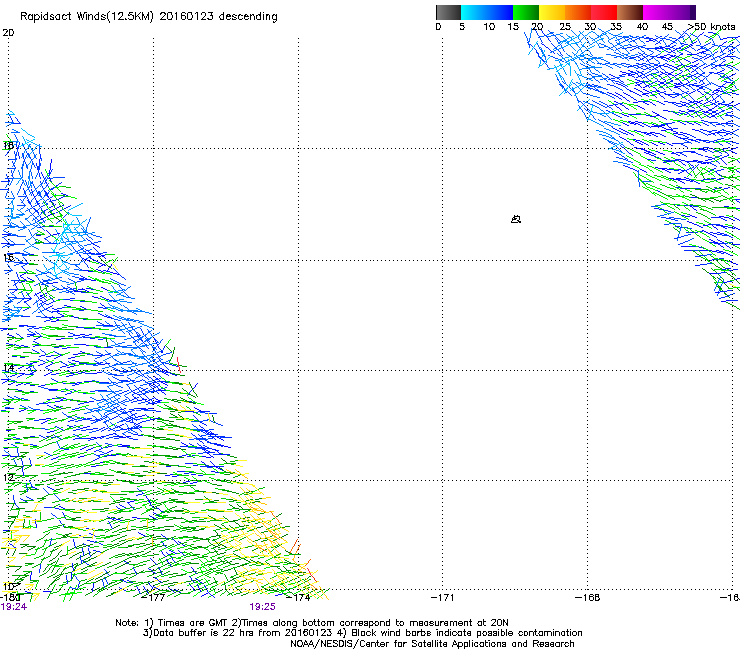Click the -177 longitude axis label
The width and height of the screenshot is (740, 650).
coord(153,598)
